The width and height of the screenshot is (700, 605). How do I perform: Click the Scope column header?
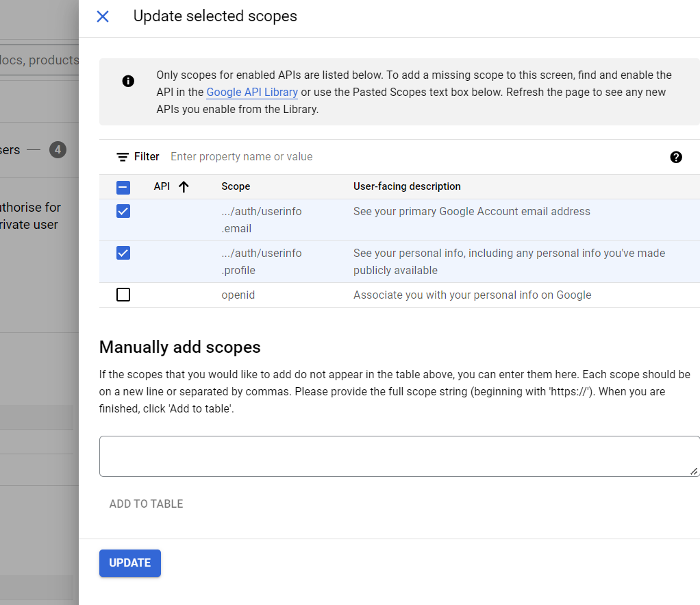coord(236,186)
